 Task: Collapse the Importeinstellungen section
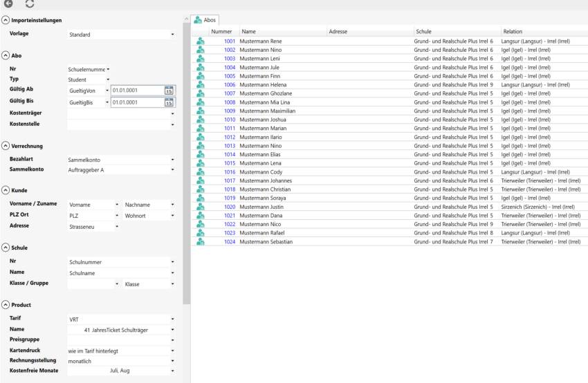tap(6, 20)
